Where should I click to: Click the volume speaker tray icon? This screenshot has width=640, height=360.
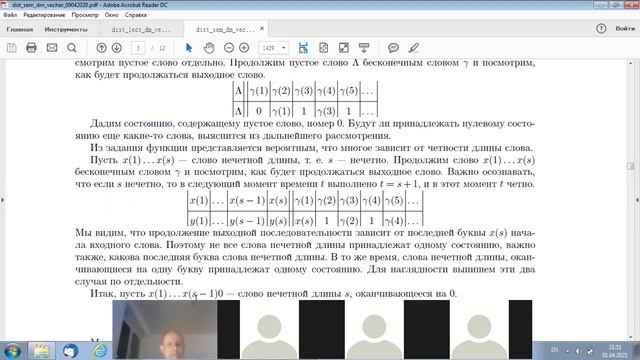pyautogui.click(x=578, y=351)
